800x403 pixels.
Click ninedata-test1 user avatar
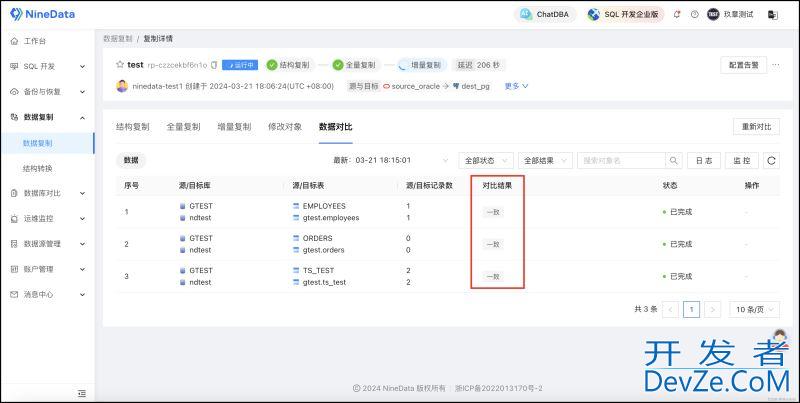[122, 86]
